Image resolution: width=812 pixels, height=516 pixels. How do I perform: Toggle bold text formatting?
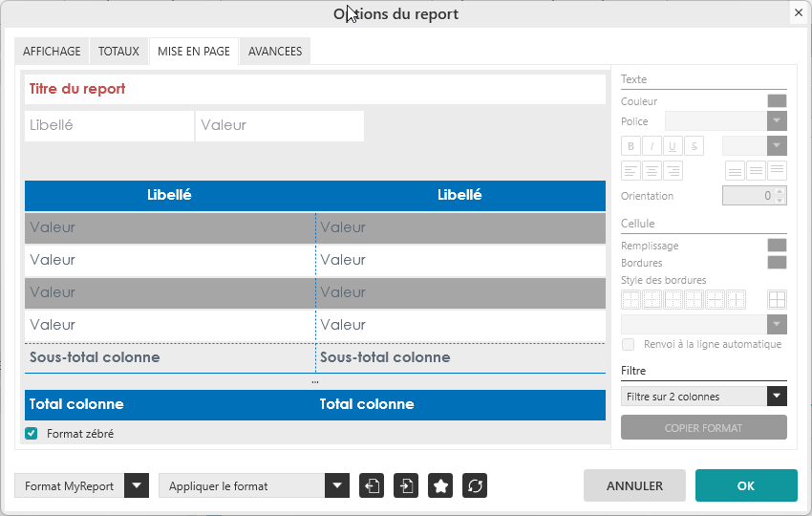(630, 146)
